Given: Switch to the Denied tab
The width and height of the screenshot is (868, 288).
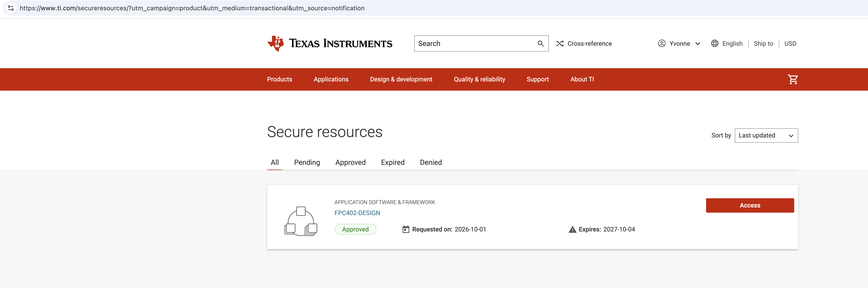Looking at the screenshot, I should point(431,162).
